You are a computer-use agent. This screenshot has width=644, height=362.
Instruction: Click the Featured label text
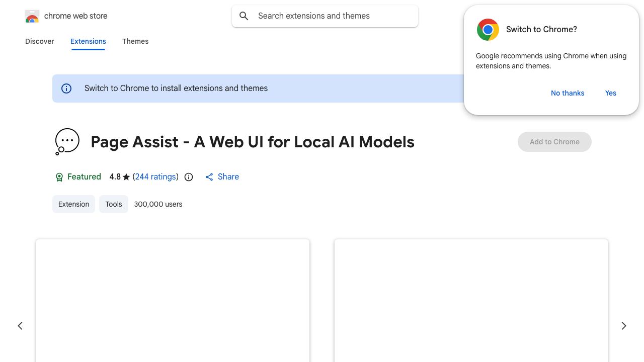pos(84,177)
